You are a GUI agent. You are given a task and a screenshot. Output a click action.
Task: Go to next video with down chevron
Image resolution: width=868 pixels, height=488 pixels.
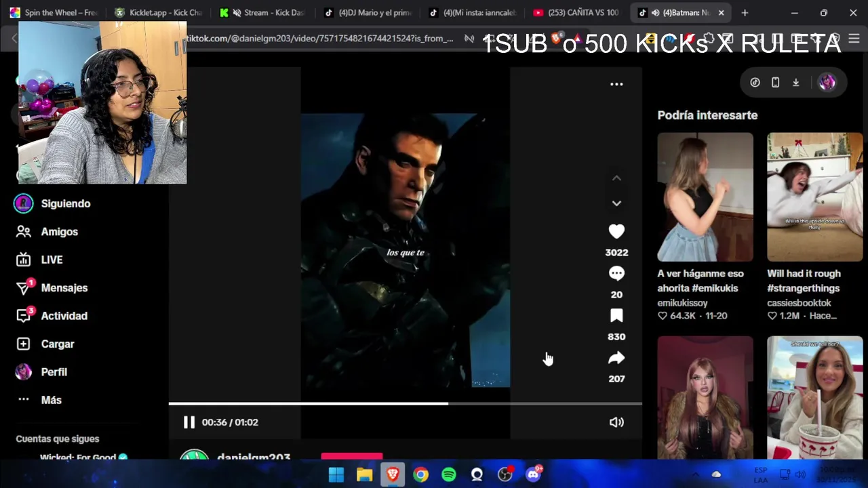(x=616, y=203)
